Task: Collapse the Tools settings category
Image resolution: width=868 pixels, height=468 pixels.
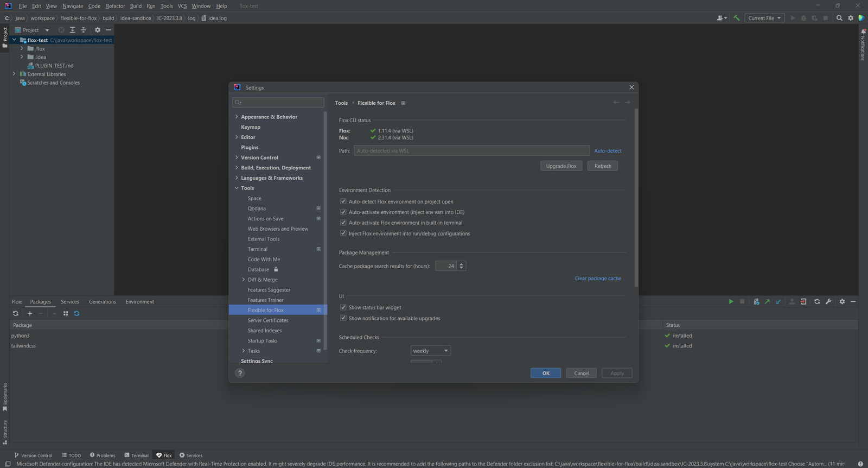Action: 237,188
